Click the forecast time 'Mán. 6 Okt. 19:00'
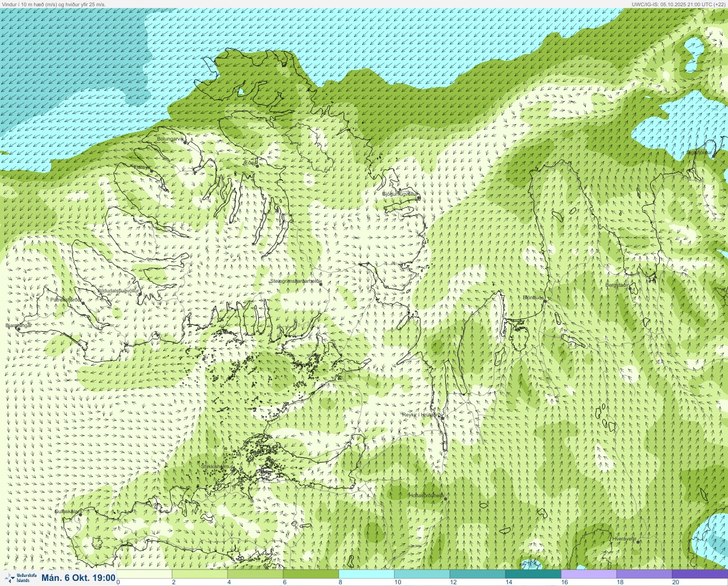The image size is (728, 586). coord(78,578)
